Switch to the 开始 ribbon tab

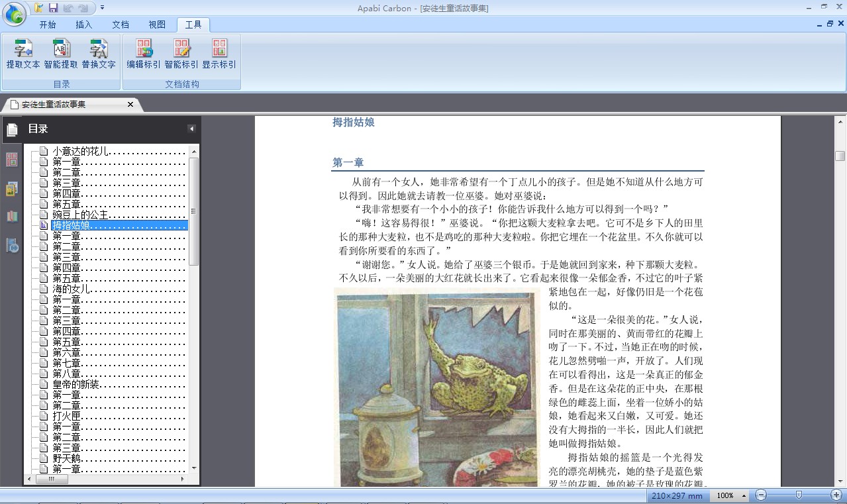[x=48, y=25]
